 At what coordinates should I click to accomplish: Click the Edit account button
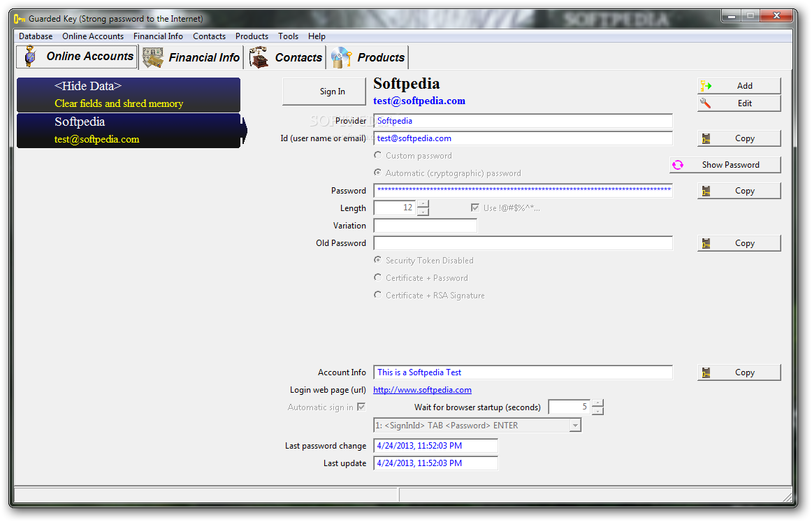739,103
